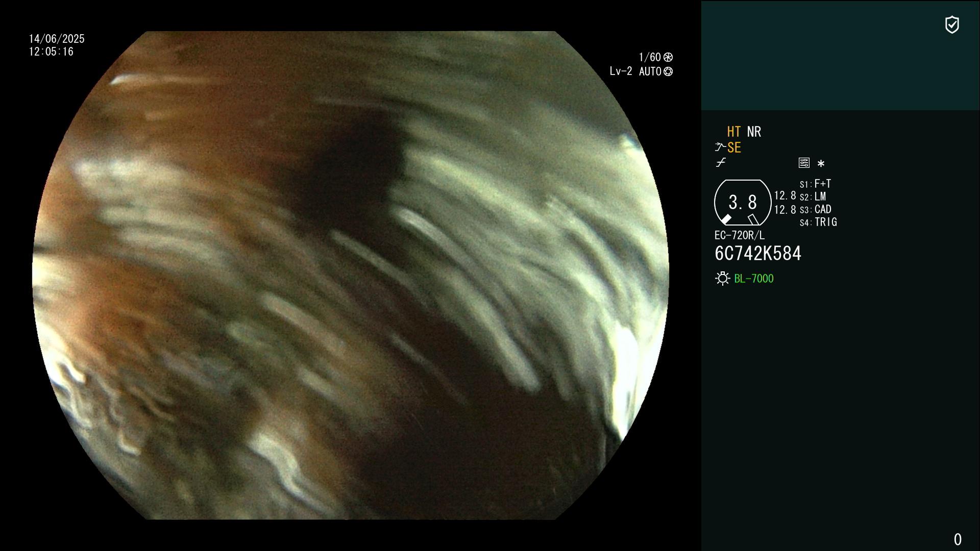
Task: Click the NR noise reduction indicator
Action: tap(754, 132)
